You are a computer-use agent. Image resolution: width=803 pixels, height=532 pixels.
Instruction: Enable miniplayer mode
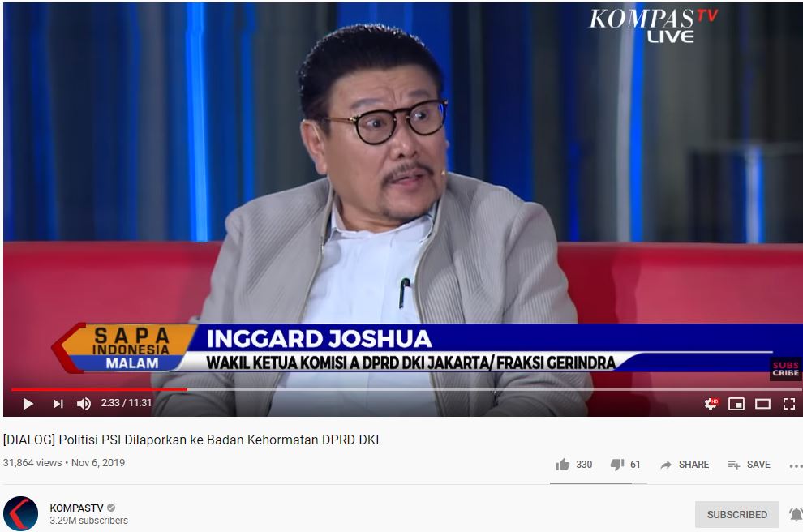736,404
